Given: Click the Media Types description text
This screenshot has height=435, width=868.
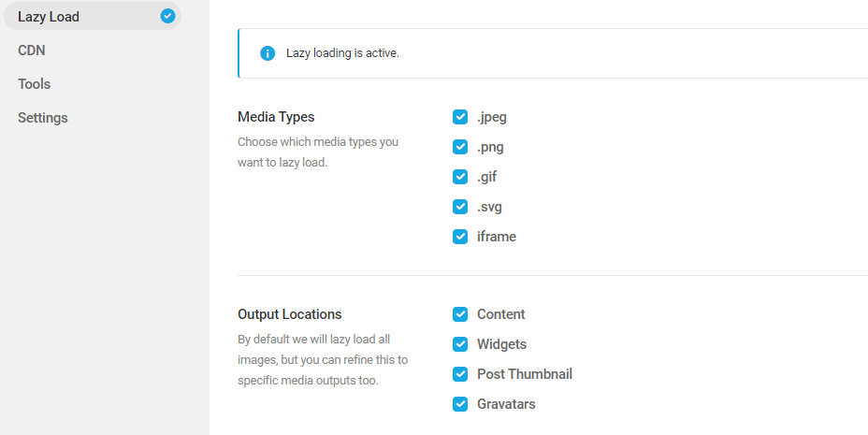Looking at the screenshot, I should (318, 152).
